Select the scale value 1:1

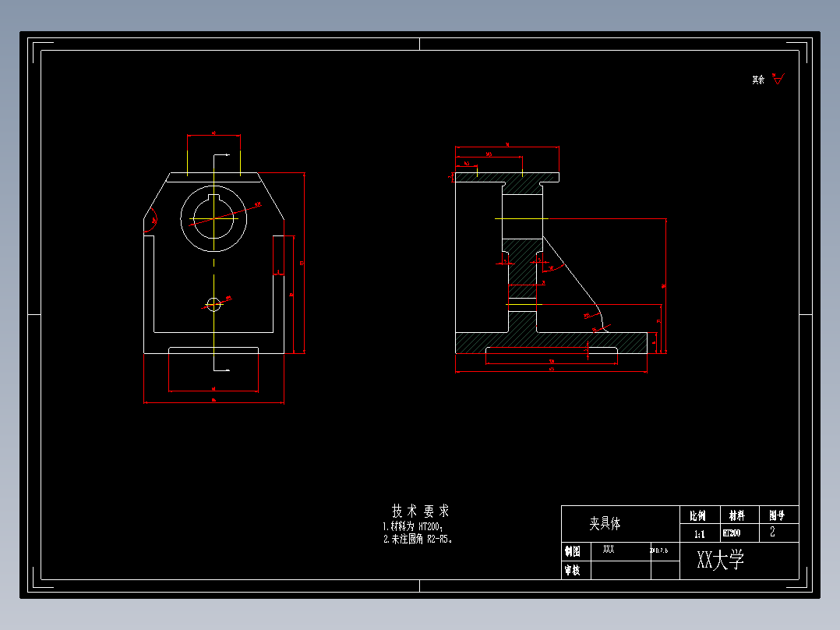point(700,534)
